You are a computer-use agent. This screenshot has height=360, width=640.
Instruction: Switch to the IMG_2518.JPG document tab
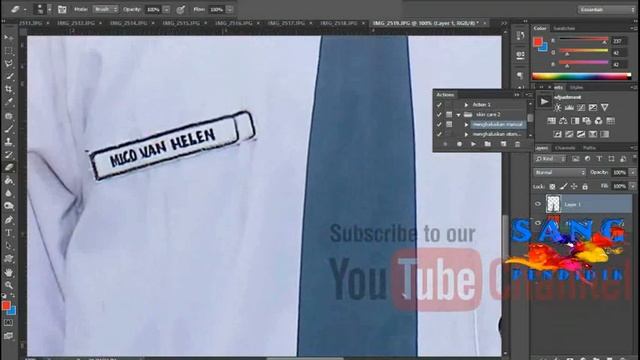coord(340,23)
